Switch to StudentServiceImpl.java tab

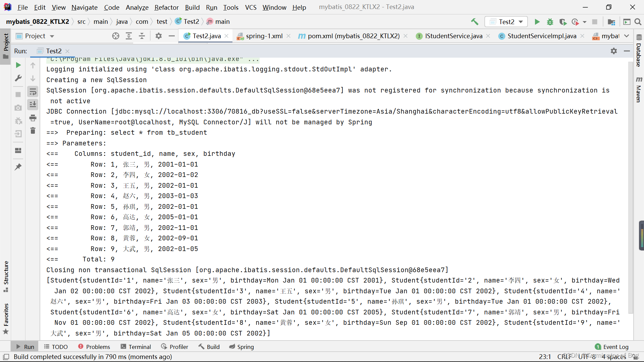click(x=542, y=36)
